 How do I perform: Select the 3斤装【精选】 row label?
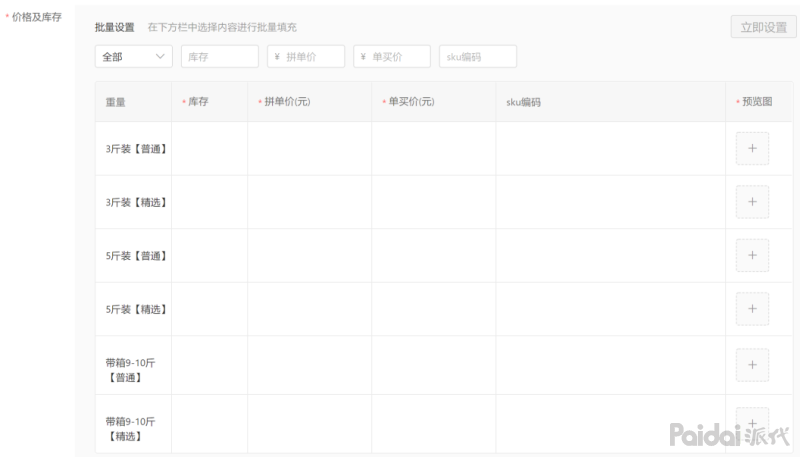(x=136, y=202)
